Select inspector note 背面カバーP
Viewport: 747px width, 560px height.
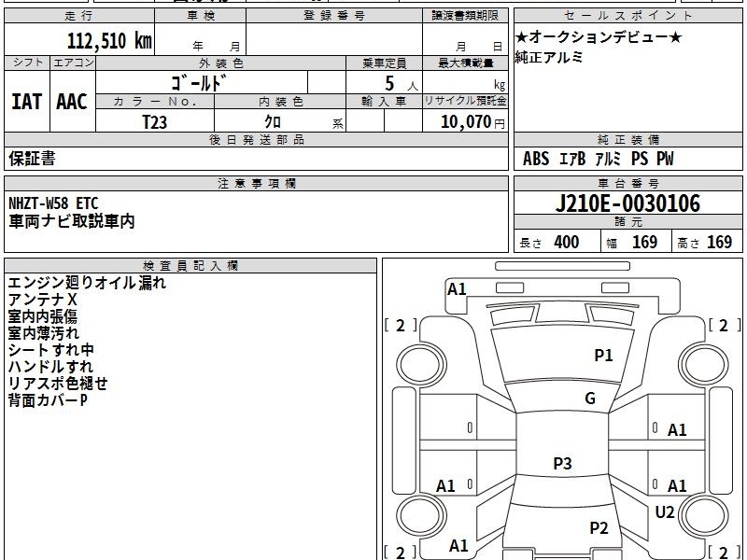pyautogui.click(x=48, y=400)
